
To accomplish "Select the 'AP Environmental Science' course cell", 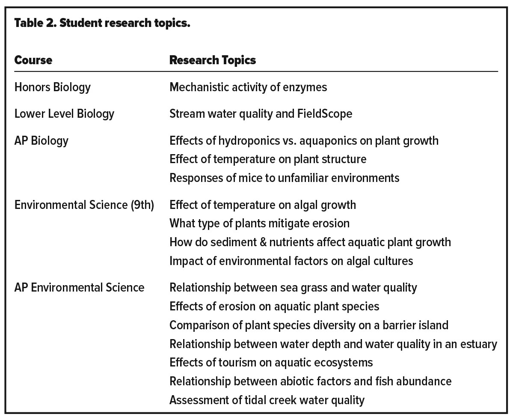I will (79, 287).
